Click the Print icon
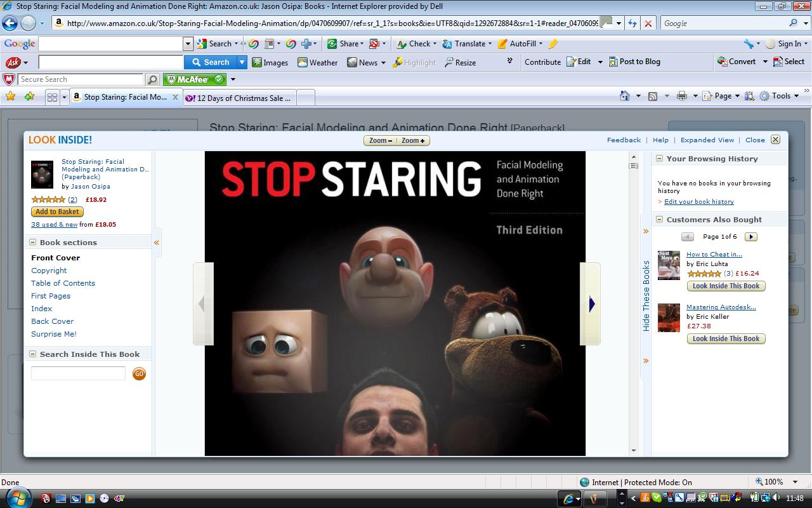 [x=682, y=96]
